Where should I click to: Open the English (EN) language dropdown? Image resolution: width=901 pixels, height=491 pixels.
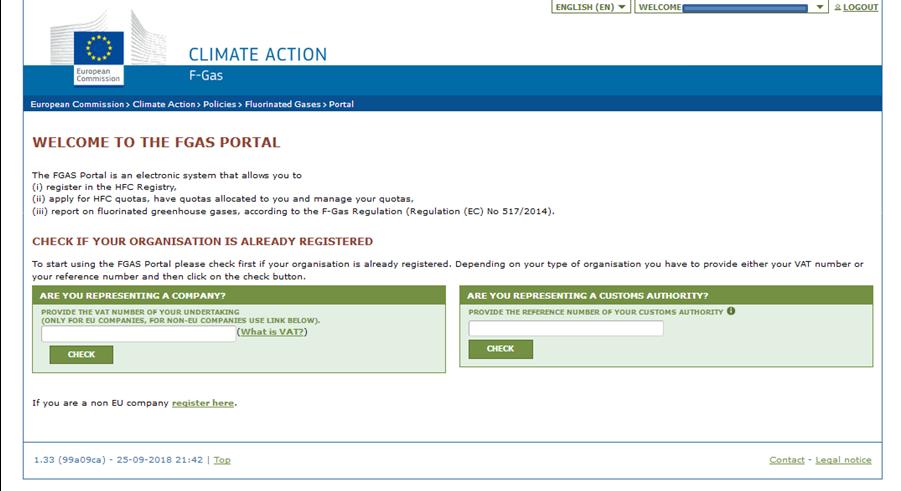[x=591, y=7]
